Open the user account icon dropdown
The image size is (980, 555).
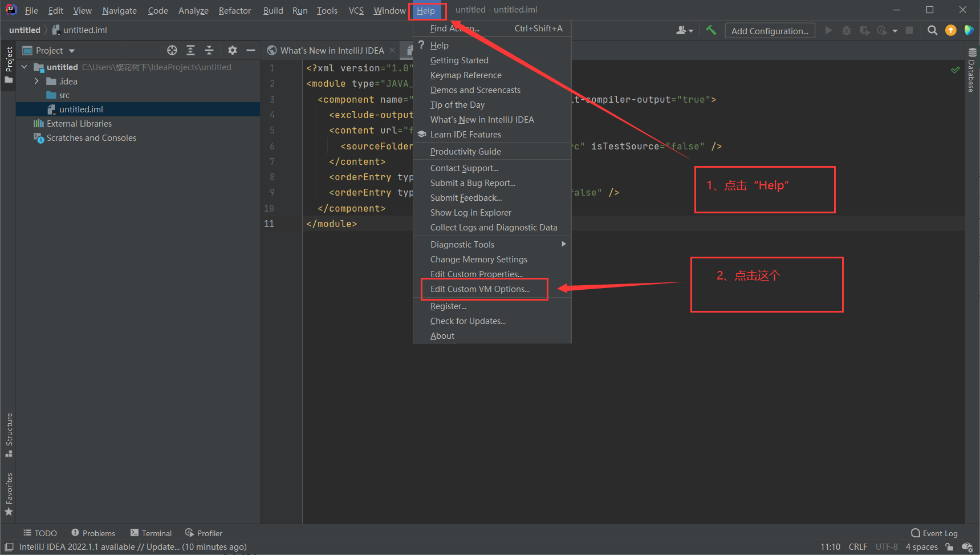click(684, 30)
